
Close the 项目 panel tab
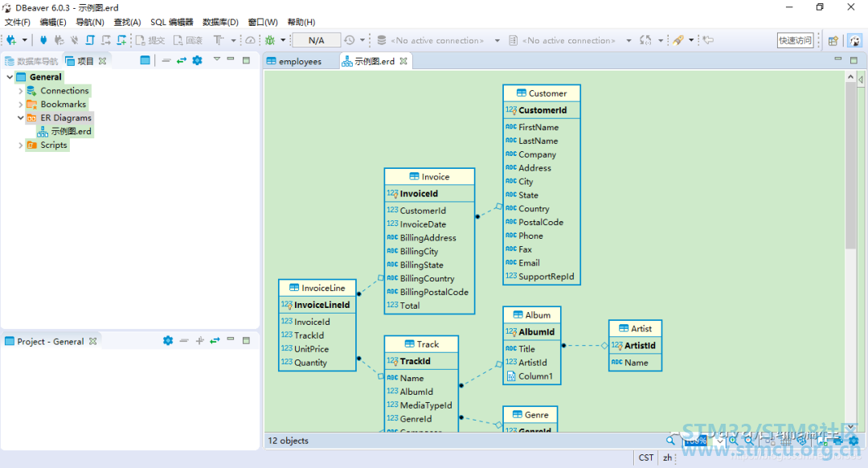pos(102,61)
